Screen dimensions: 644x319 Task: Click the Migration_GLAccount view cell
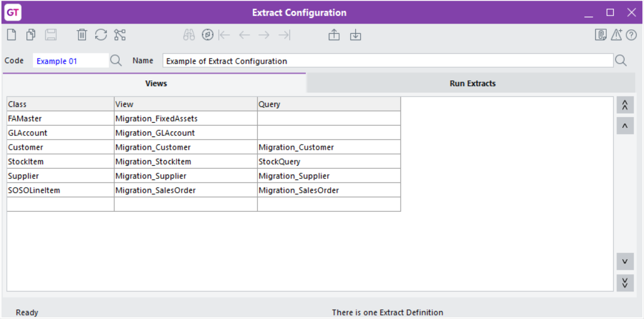click(186, 133)
